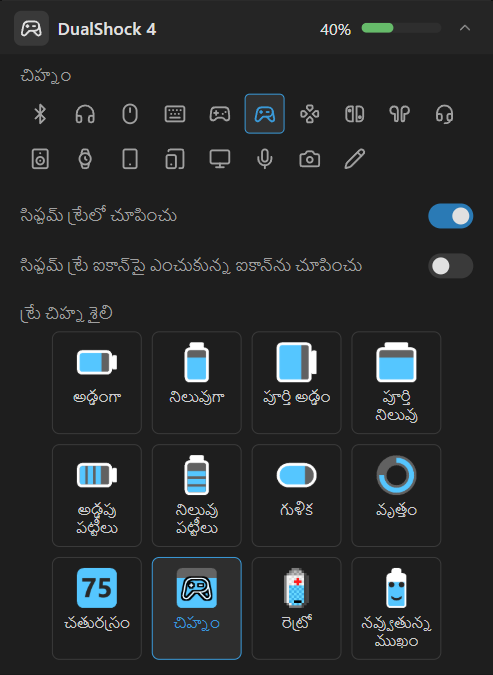Collapse the DualShock 4 section
Image resolution: width=493 pixels, height=675 pixels.
465,28
